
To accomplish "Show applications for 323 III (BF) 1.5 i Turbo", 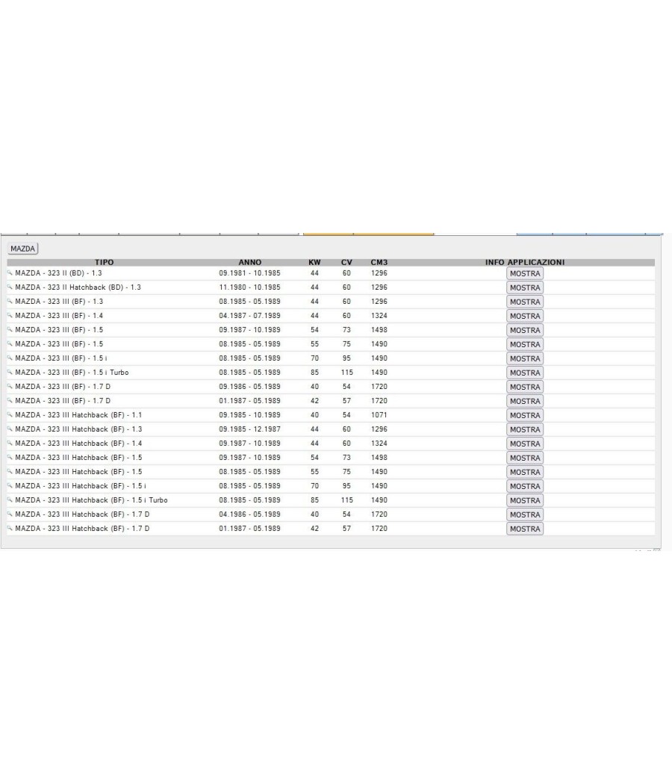I will [x=525, y=373].
